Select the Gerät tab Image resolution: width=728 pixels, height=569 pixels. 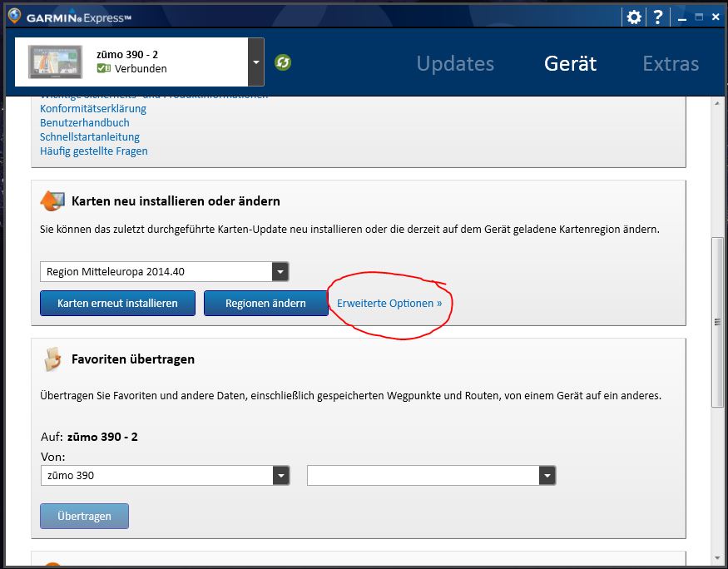coord(570,63)
